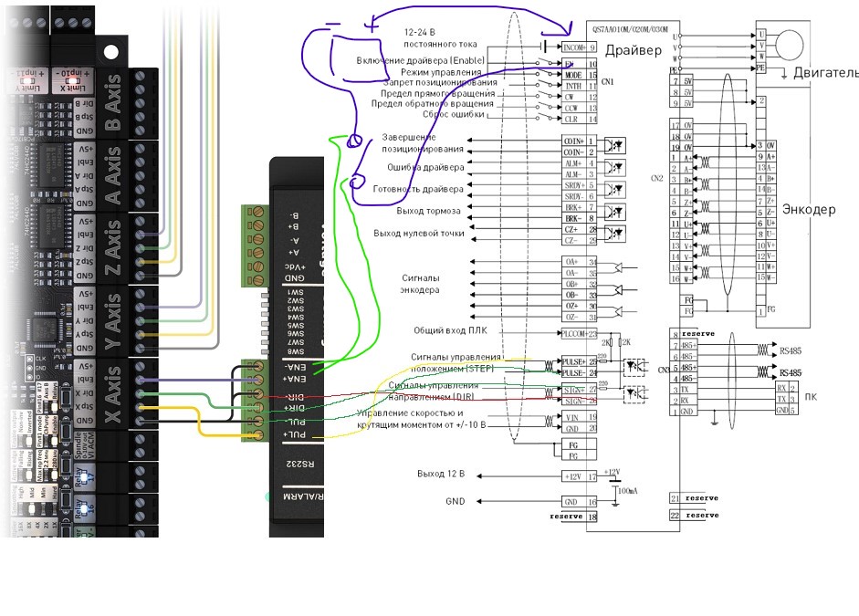Viewport: 859px width, 616px height.
Task: Click the "CCW" pin box
Action: tap(579, 108)
